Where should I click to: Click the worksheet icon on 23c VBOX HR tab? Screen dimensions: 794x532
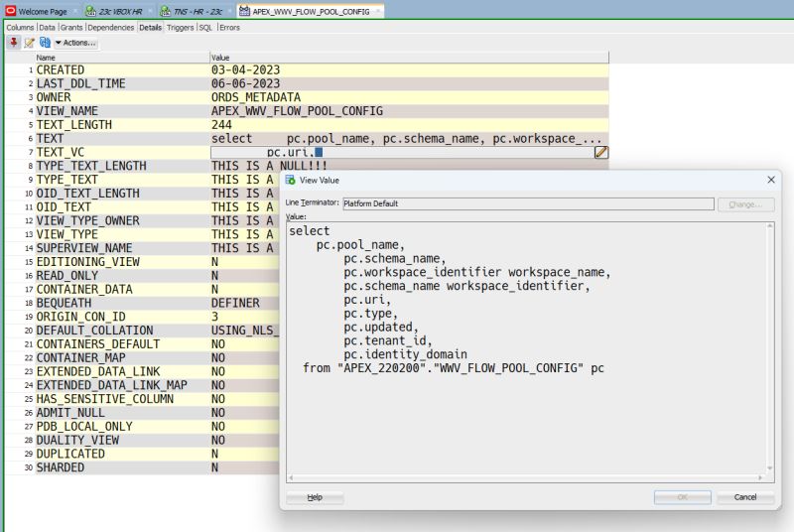[90, 11]
